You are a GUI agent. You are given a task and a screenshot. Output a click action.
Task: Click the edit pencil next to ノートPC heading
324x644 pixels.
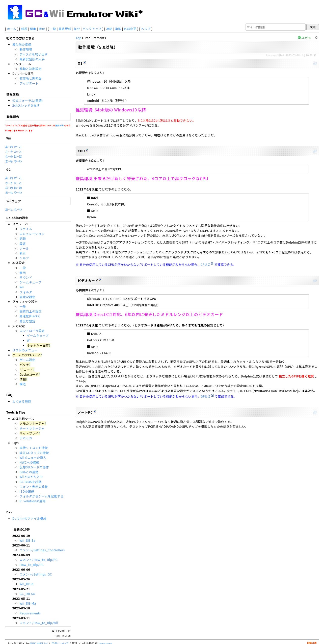pyautogui.click(x=95, y=411)
